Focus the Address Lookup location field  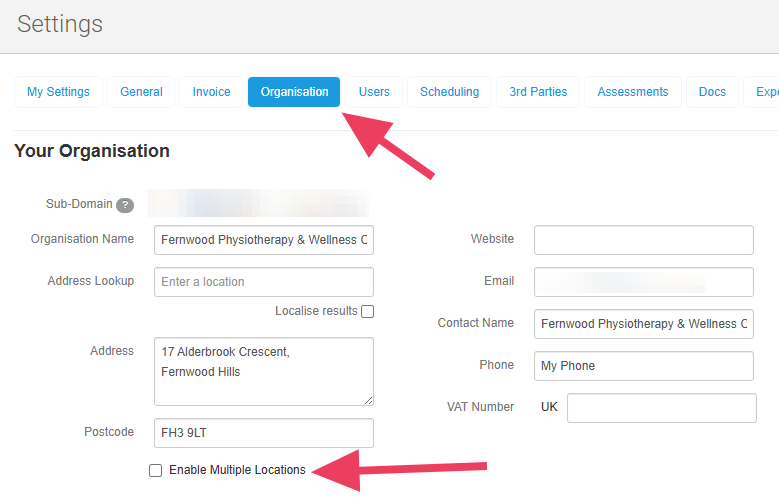click(x=264, y=282)
